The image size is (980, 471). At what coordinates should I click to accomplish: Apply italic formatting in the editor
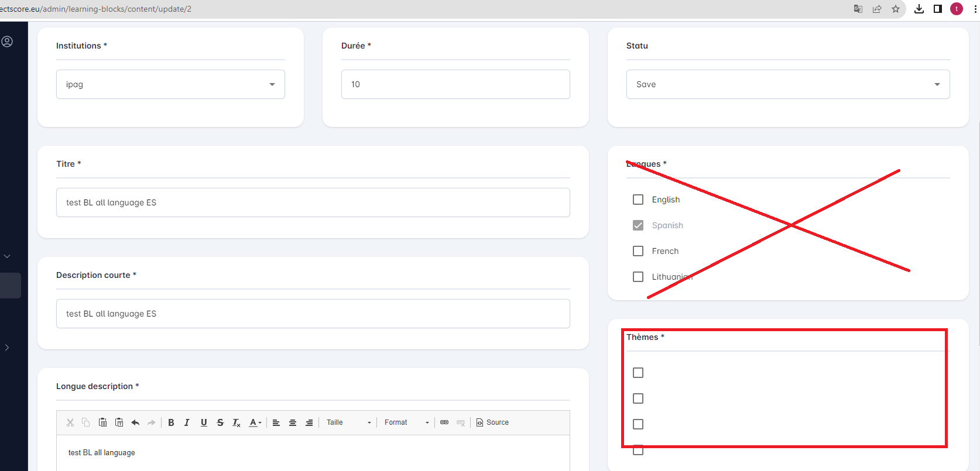(187, 422)
